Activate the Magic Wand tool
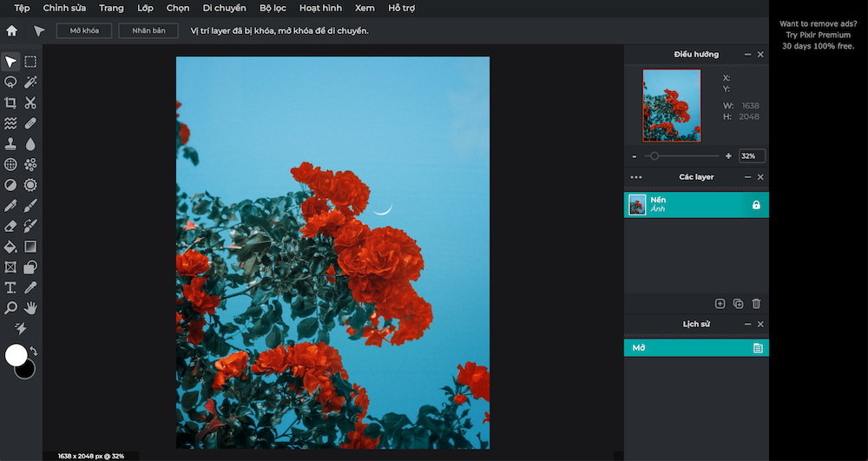The height and width of the screenshot is (461, 868). point(30,82)
